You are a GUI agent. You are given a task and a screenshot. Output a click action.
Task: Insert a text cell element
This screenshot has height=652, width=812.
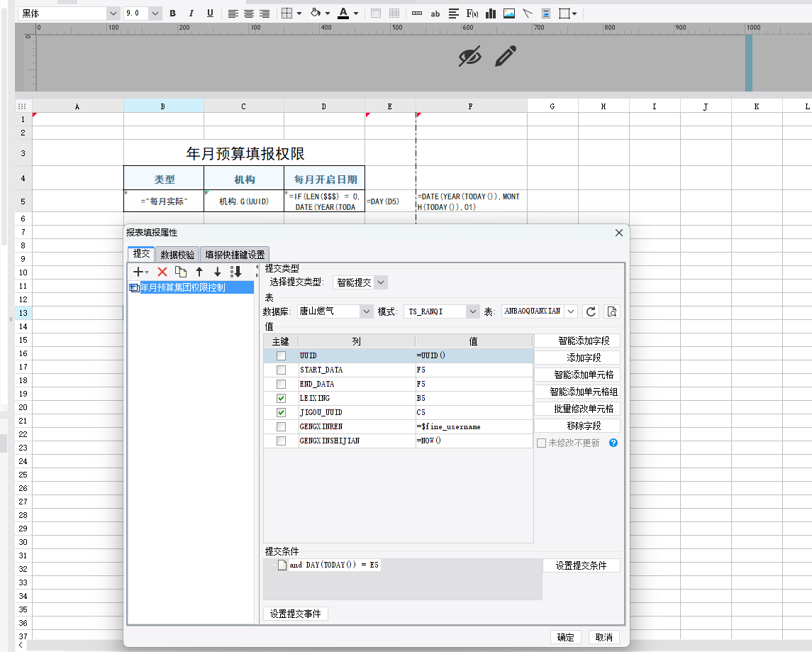[x=417, y=13]
